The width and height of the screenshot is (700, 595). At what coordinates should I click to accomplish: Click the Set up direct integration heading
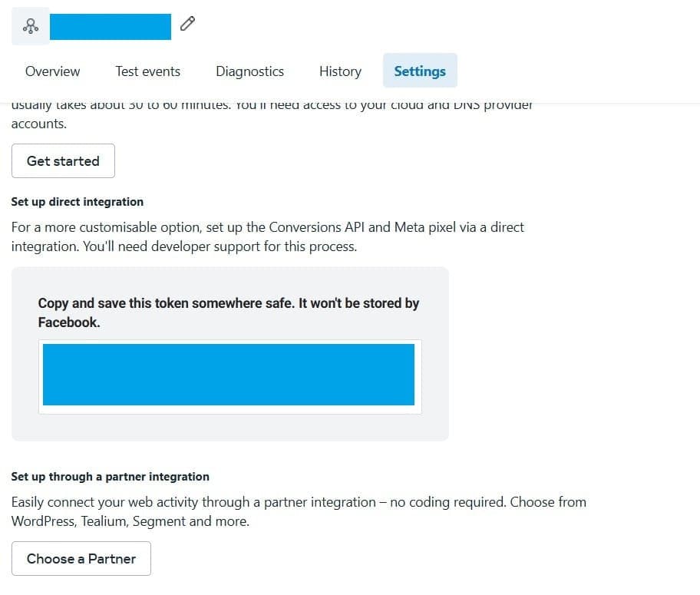pyautogui.click(x=77, y=201)
